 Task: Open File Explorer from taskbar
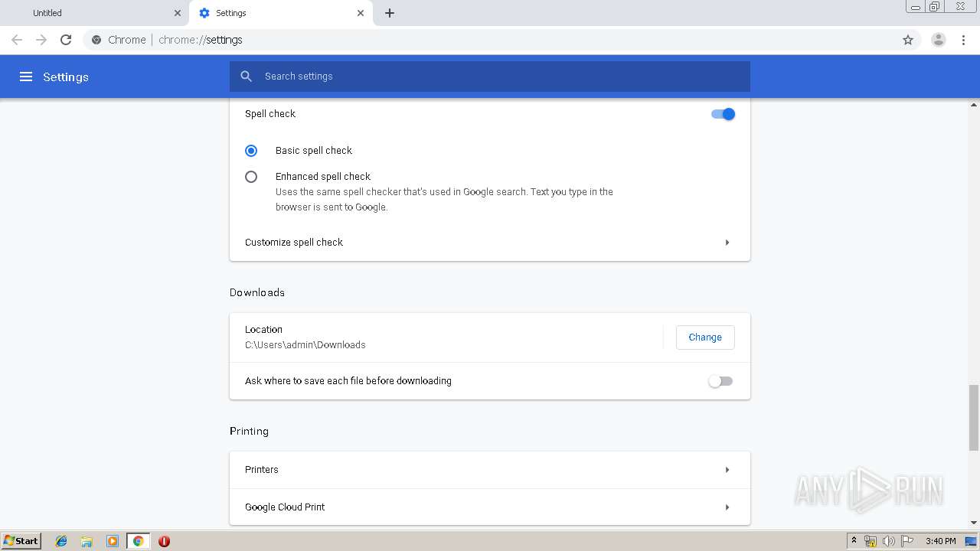tap(87, 541)
